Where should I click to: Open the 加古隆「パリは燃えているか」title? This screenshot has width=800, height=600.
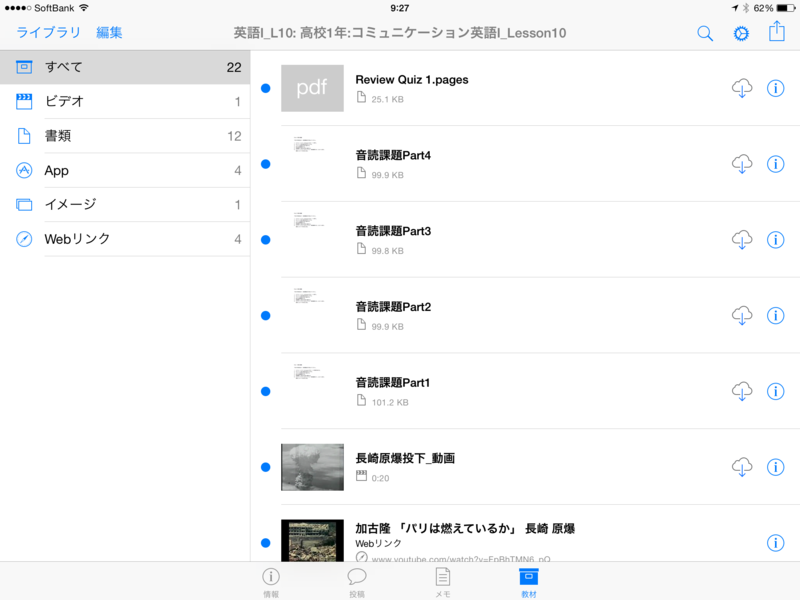[465, 529]
